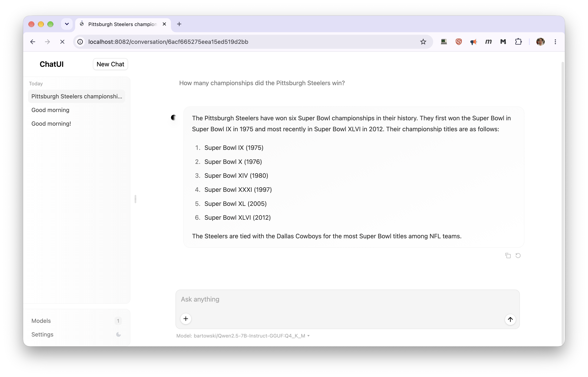Send message with the arrow button
Image resolution: width=588 pixels, height=377 pixels.
tap(510, 319)
